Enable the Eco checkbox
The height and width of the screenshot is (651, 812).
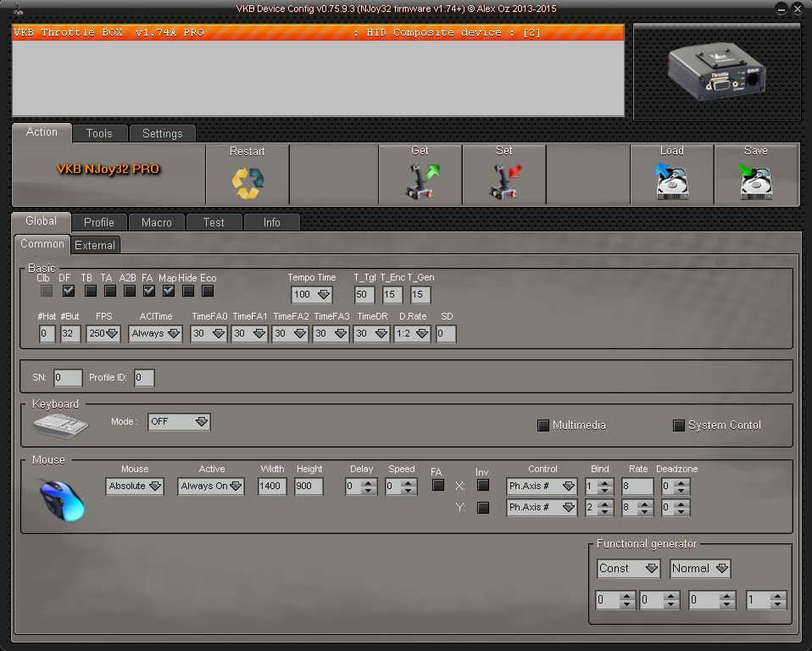(208, 291)
